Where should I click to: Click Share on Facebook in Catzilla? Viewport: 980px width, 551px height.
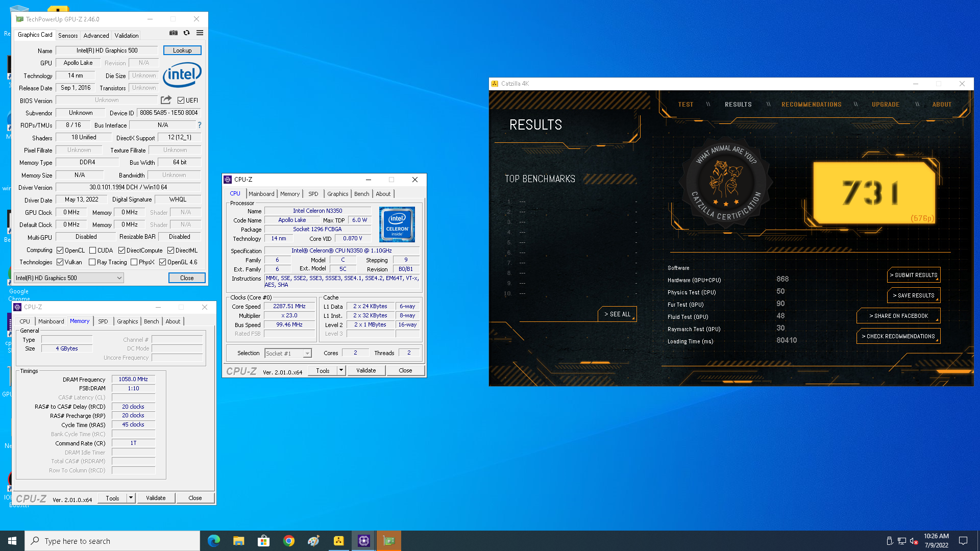coord(898,316)
